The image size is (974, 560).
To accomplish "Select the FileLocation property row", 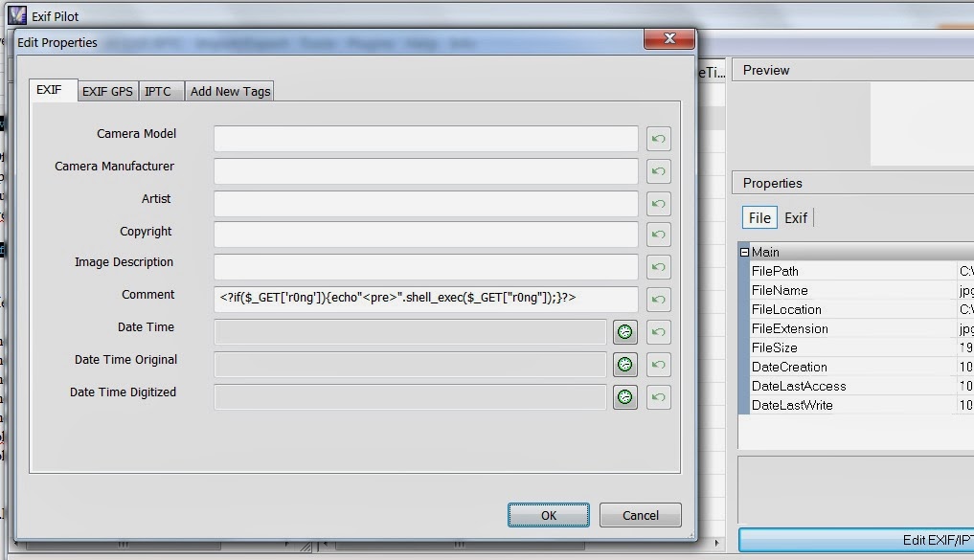I will tap(860, 309).
